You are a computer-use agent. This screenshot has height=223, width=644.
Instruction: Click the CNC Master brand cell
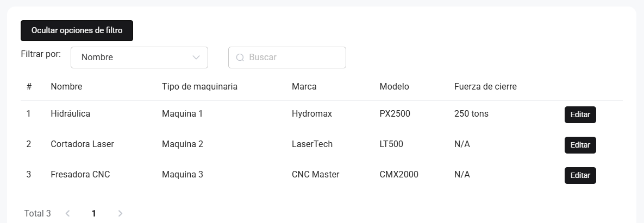315,175
